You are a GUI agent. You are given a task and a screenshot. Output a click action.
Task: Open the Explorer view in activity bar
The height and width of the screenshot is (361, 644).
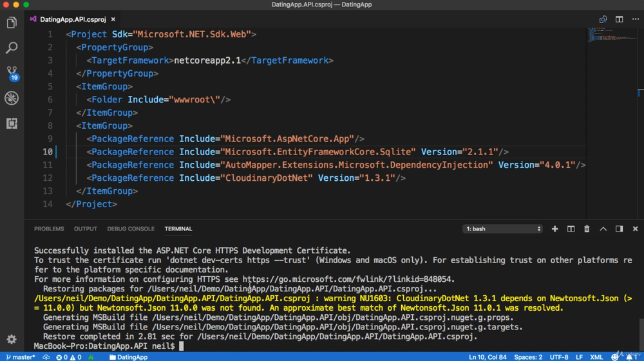(12, 23)
